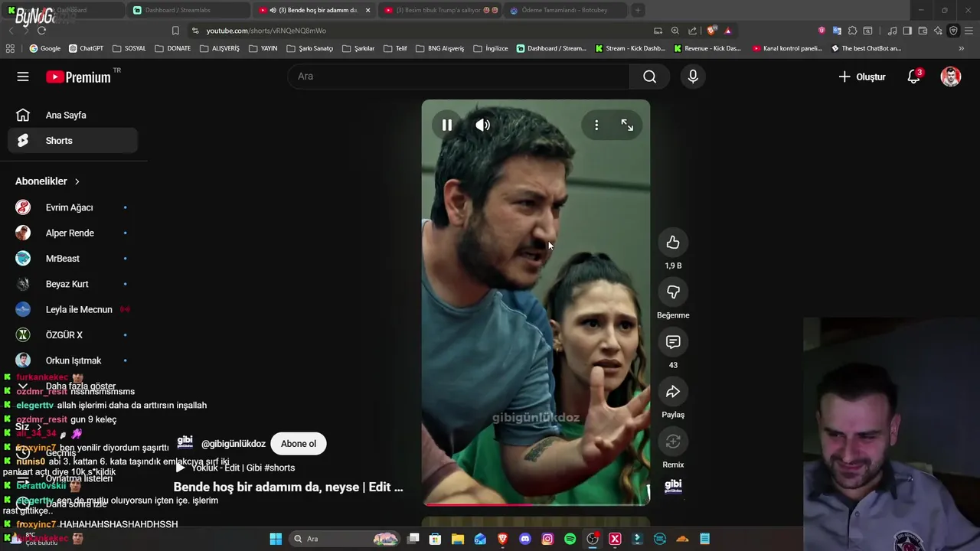This screenshot has height=551, width=980.
Task: Open the Evrim Ağacı subscription
Action: pos(73,207)
